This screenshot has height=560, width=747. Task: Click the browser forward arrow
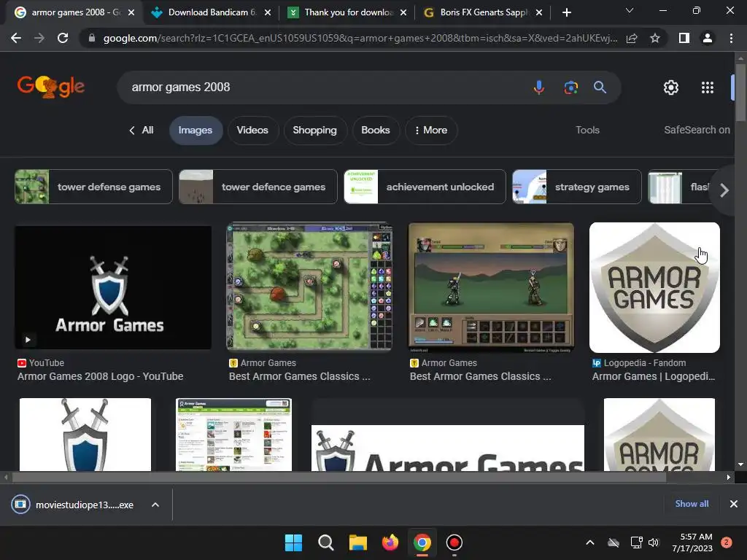tap(39, 38)
